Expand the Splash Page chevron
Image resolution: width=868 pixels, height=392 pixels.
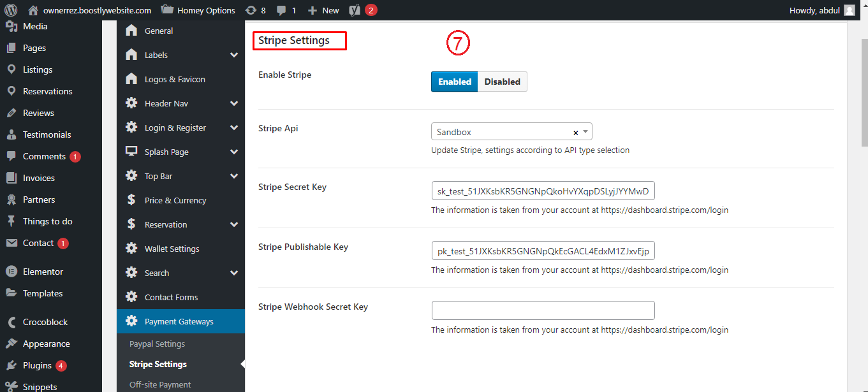coord(234,152)
